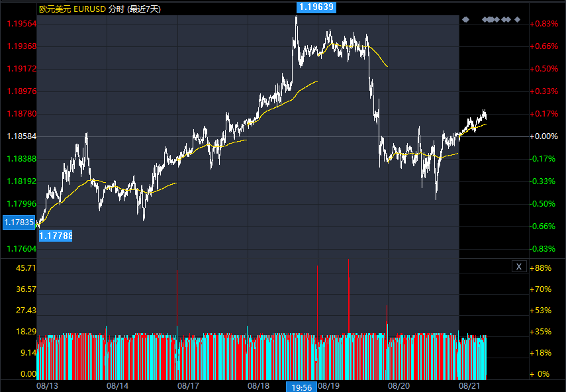Click the 1.18388 price axis label
This screenshot has height=392, width=566.
pyautogui.click(x=22, y=159)
